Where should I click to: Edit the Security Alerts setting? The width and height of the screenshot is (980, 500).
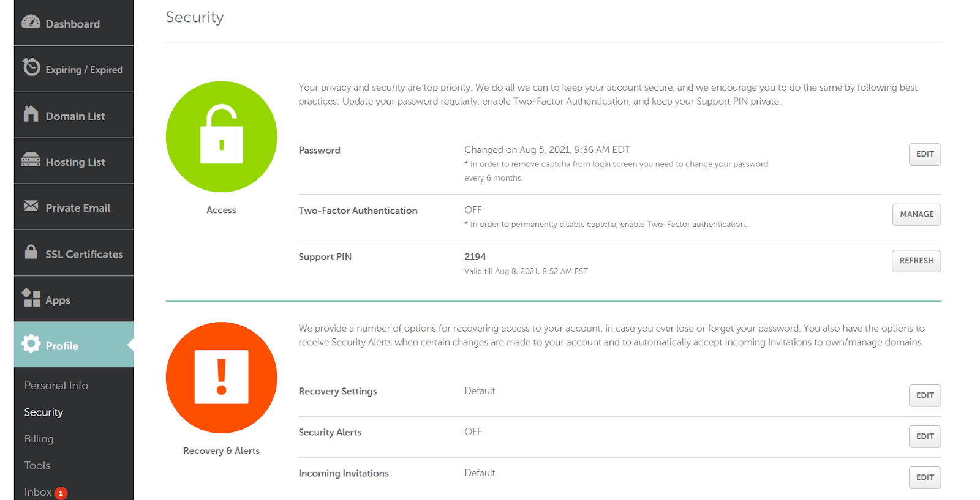924,436
